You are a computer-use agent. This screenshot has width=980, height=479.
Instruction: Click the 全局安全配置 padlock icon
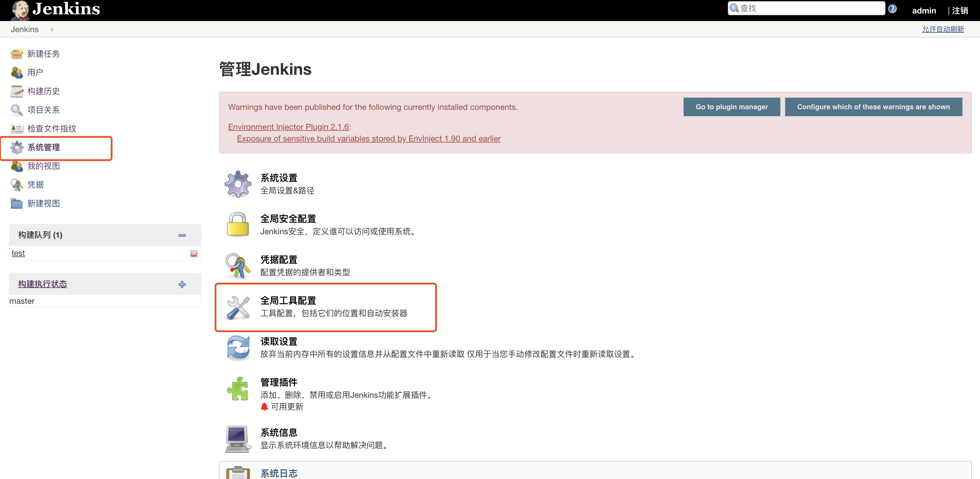238,224
